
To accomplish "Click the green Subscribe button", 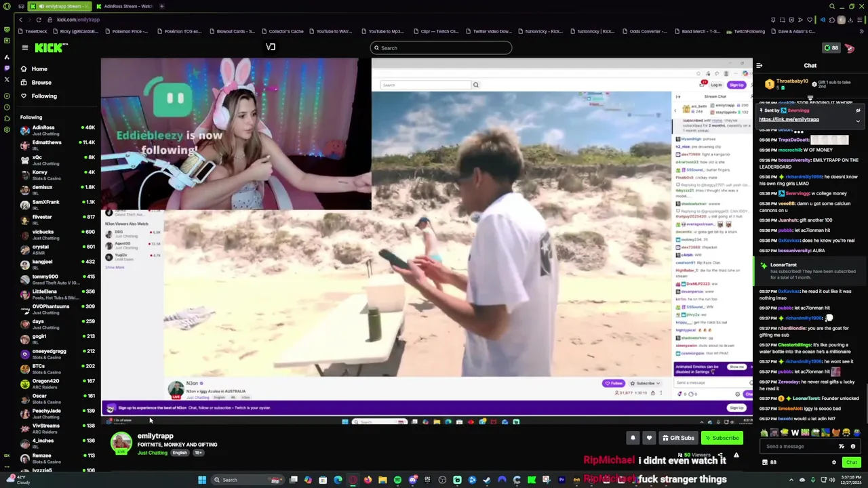I will click(722, 438).
